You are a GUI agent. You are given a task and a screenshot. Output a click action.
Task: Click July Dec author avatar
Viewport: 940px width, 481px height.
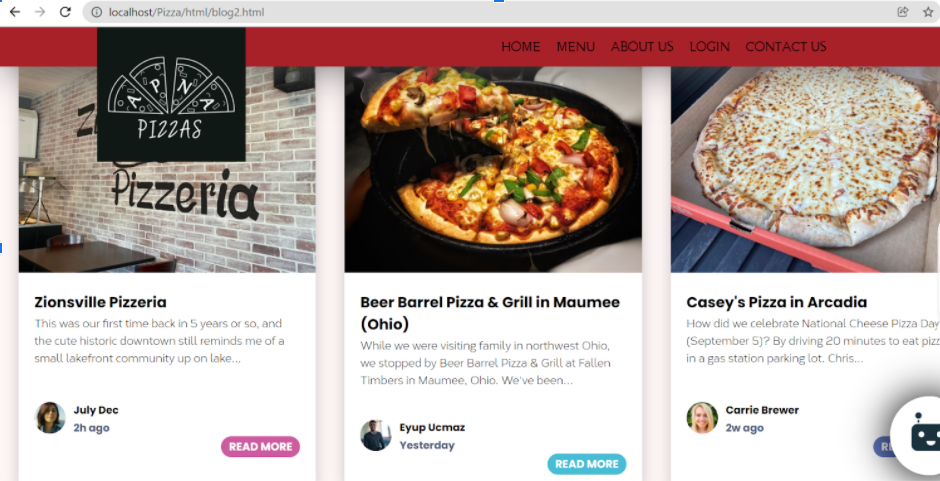coord(50,417)
